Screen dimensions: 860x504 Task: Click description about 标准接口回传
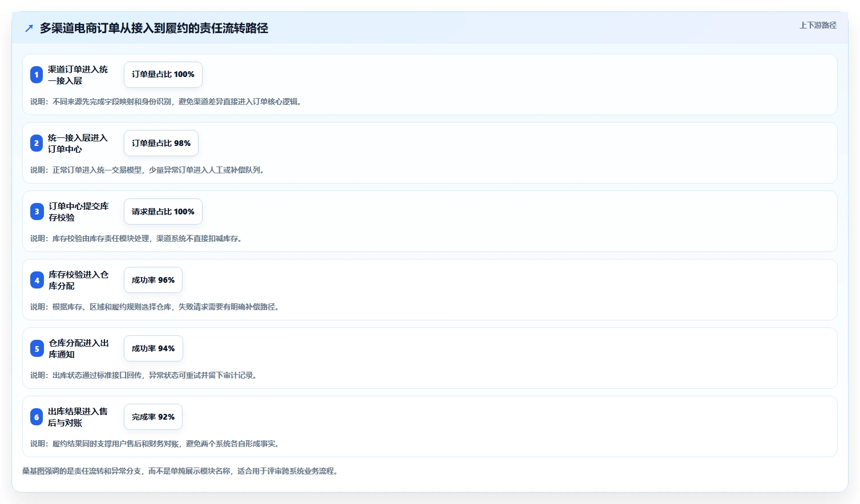pyautogui.click(x=145, y=375)
